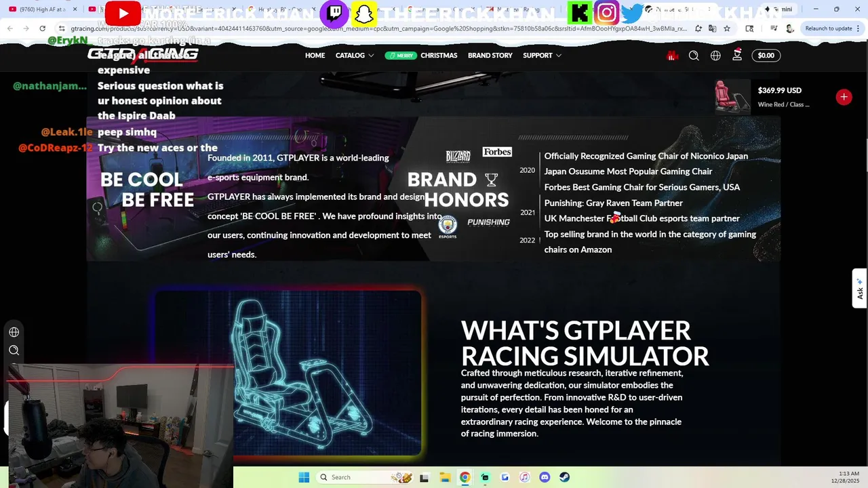Open account icon with Santa hat
868x488 pixels.
click(x=737, y=55)
